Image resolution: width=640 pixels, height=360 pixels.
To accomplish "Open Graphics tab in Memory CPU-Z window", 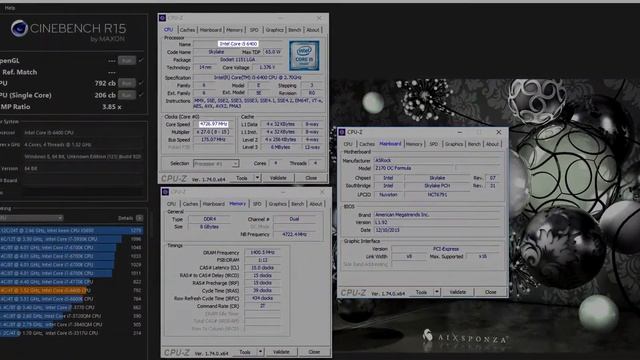I will click(278, 204).
